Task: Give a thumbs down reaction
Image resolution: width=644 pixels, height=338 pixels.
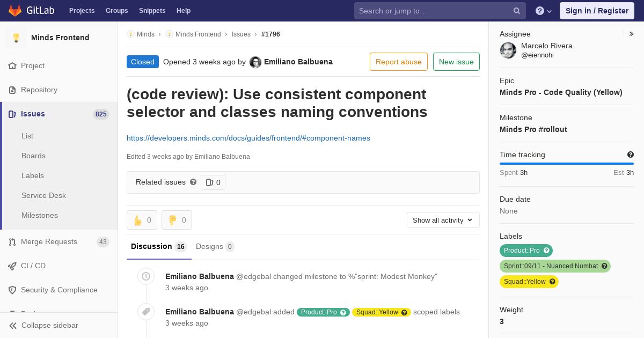Action: 177,220
